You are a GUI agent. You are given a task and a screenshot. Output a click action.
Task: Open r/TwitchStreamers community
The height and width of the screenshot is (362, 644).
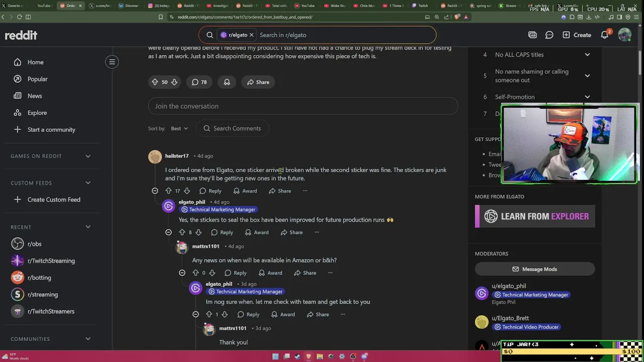(50, 311)
